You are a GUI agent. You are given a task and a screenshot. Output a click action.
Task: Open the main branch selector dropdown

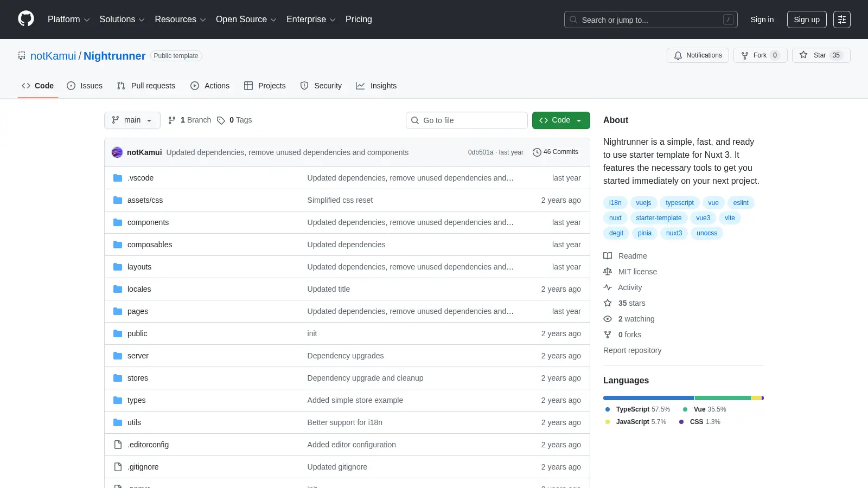132,120
